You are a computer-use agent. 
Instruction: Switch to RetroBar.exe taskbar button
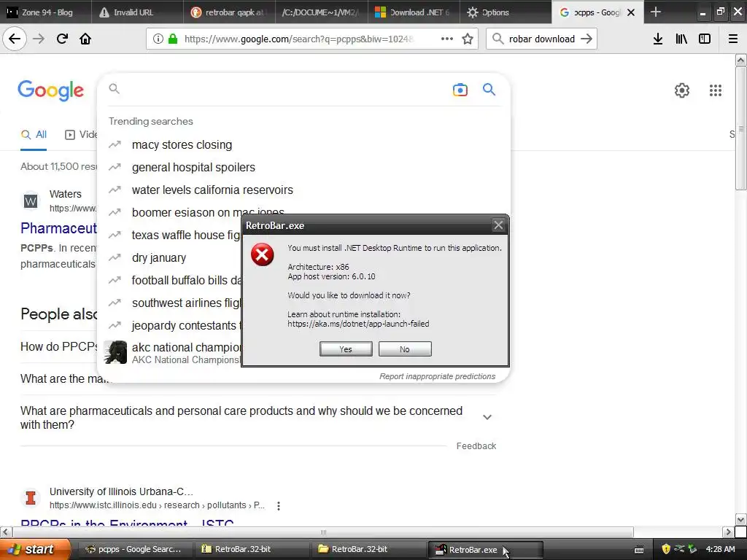[485, 550]
